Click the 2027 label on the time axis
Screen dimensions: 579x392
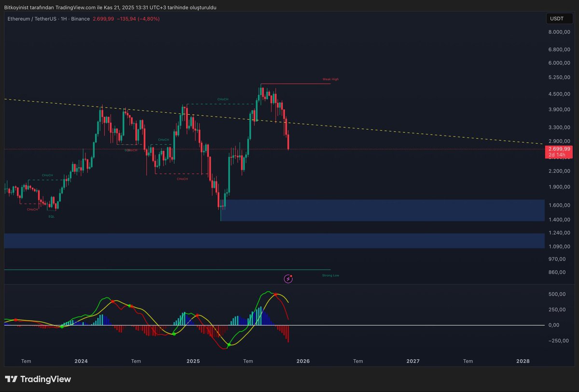pyautogui.click(x=413, y=361)
